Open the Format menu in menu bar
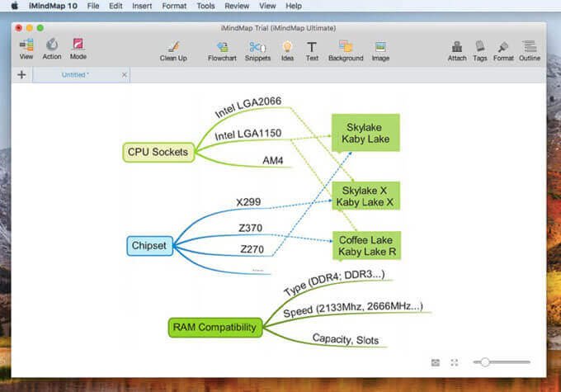Screen dimensions: 561x392 coord(174,6)
